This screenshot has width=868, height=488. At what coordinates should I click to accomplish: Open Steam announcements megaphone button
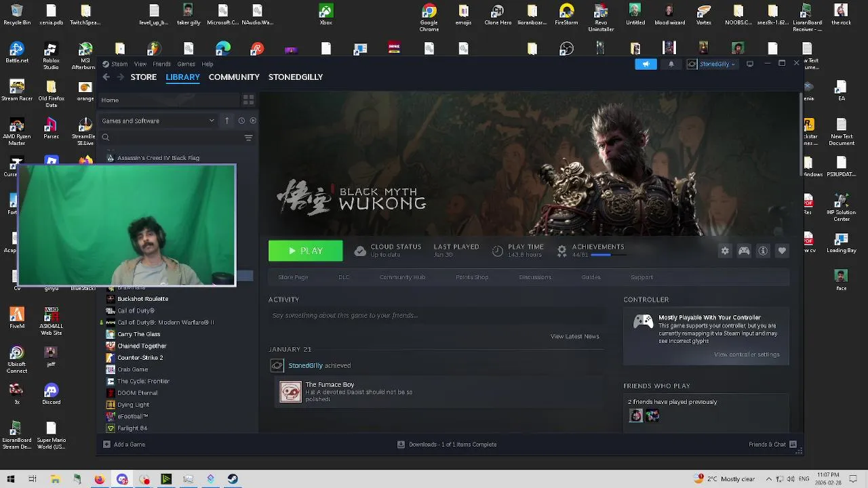[646, 64]
